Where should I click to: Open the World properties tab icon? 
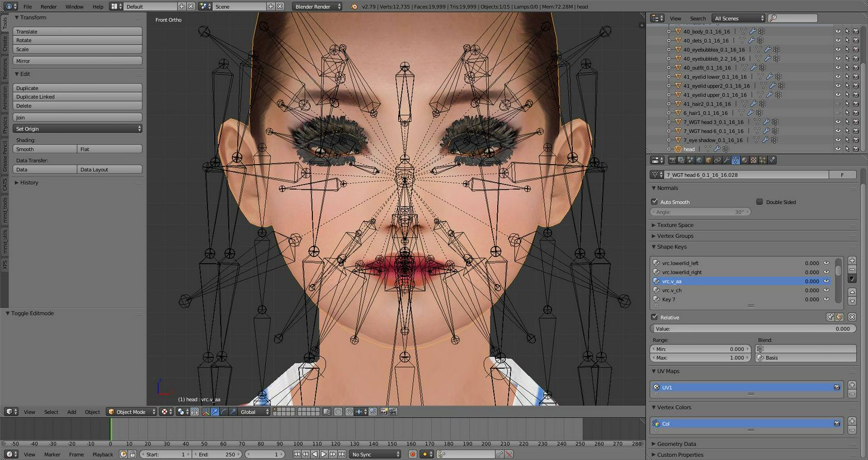[x=699, y=160]
